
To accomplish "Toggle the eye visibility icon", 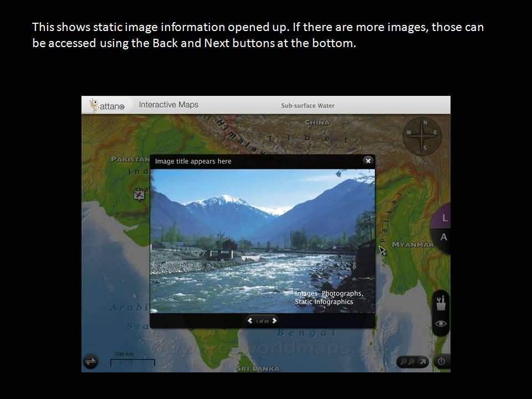I will pyautogui.click(x=441, y=324).
